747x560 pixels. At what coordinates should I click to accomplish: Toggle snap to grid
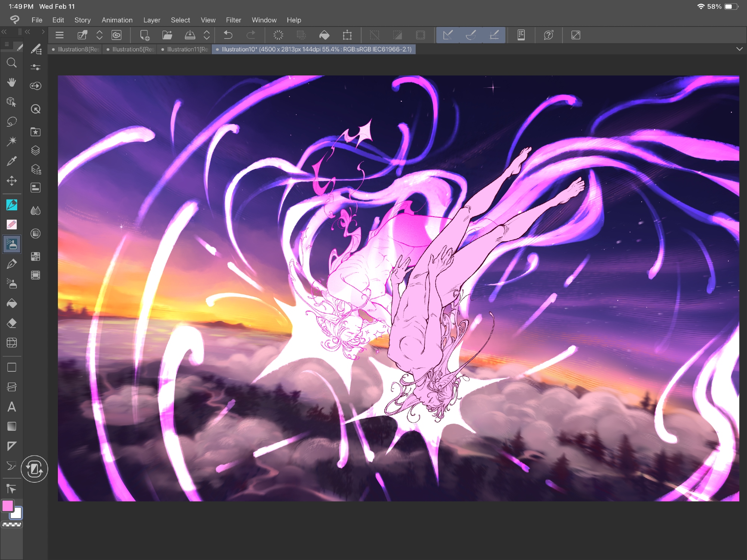pyautogui.click(x=494, y=35)
